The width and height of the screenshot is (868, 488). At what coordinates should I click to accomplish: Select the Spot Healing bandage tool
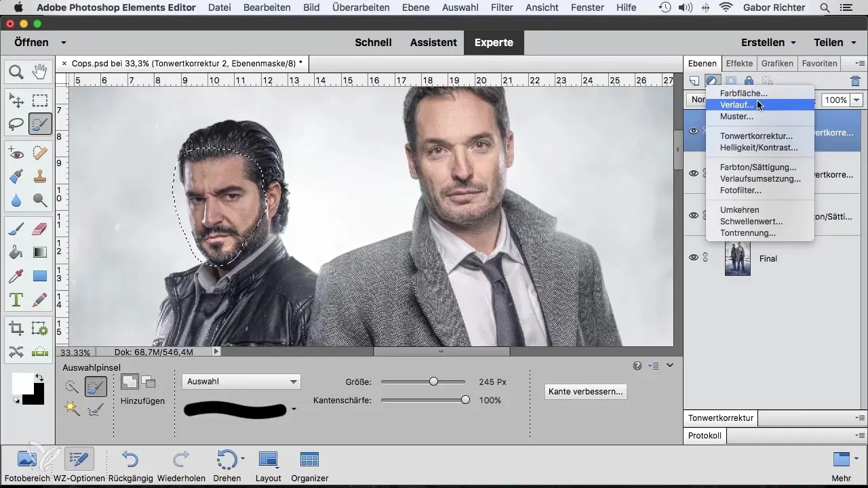click(40, 154)
